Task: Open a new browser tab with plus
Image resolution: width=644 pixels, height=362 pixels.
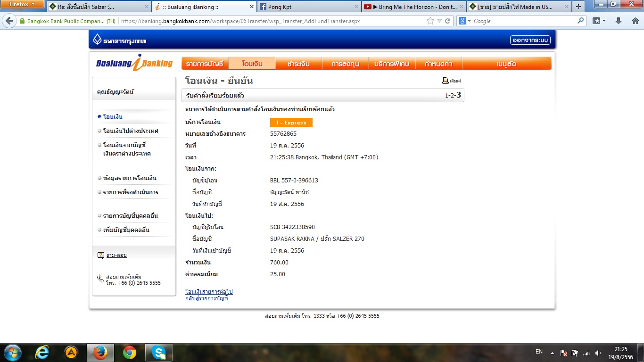Action: tap(578, 7)
